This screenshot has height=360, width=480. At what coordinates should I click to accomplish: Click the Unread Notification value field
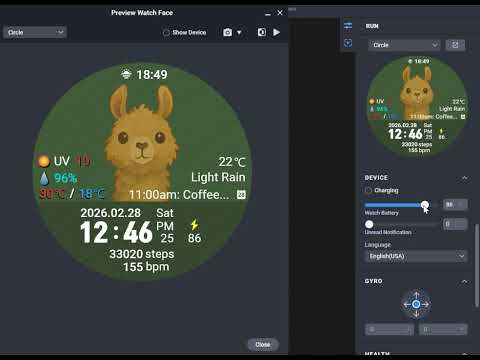(x=455, y=224)
